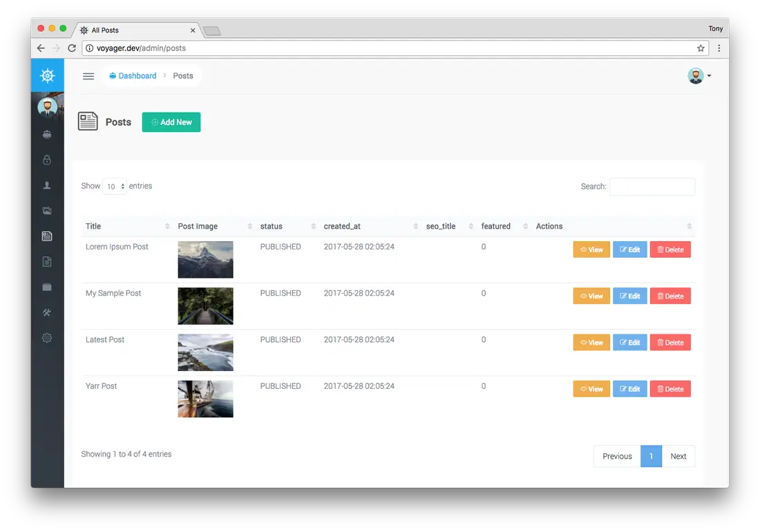Edit the Yarr Post entry
The width and height of the screenshot is (760, 532).
point(629,389)
